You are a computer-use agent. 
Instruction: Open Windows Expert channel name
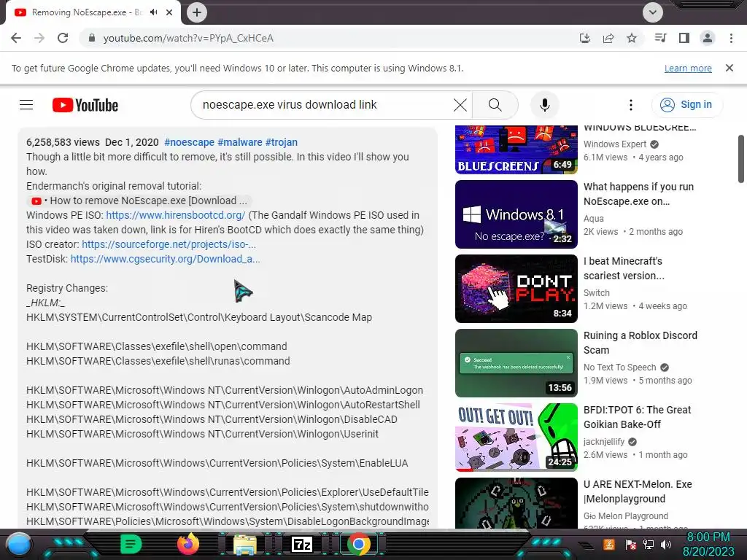(614, 144)
